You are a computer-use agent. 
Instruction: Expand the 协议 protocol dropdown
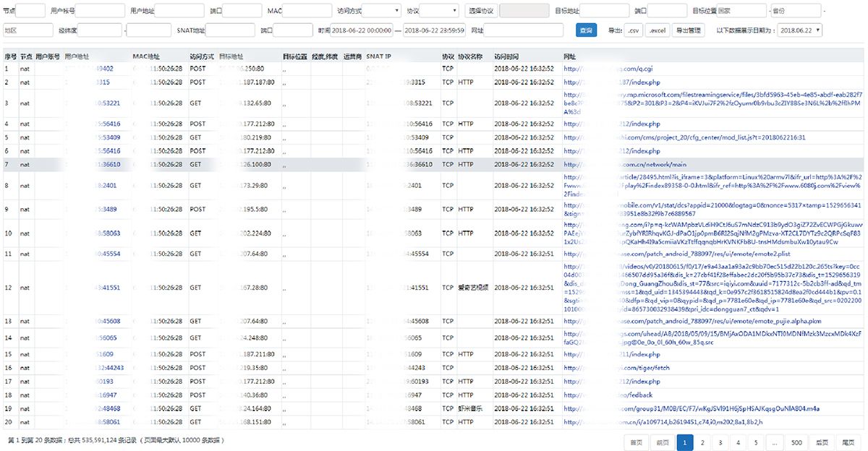(x=440, y=11)
